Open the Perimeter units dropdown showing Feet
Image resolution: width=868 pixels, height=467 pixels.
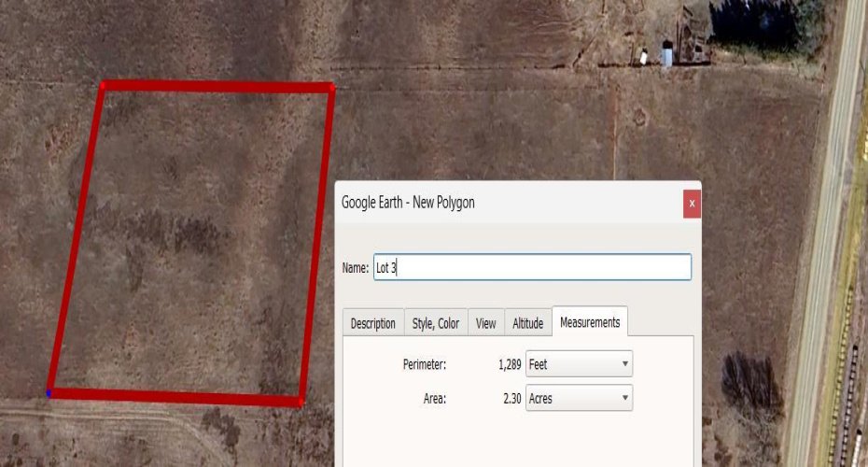pos(579,364)
